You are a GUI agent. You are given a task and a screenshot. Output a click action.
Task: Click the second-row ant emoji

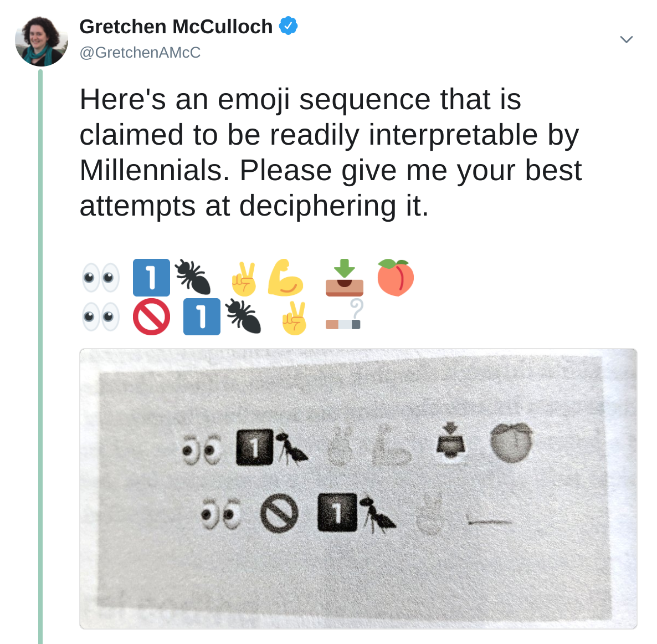(x=243, y=316)
